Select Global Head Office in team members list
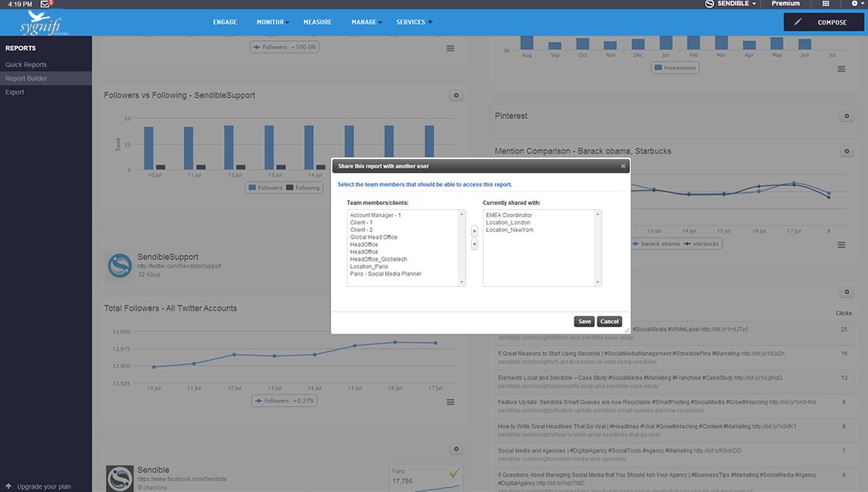 374,237
